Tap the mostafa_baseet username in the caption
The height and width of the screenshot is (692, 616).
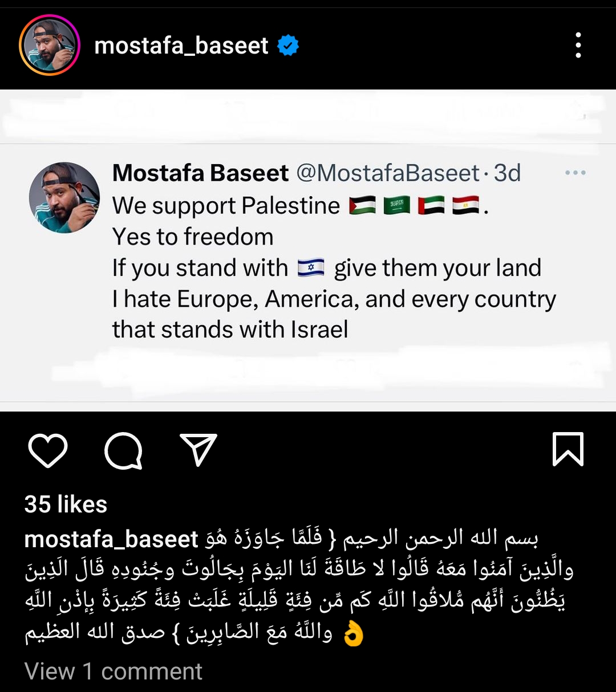[111, 539]
